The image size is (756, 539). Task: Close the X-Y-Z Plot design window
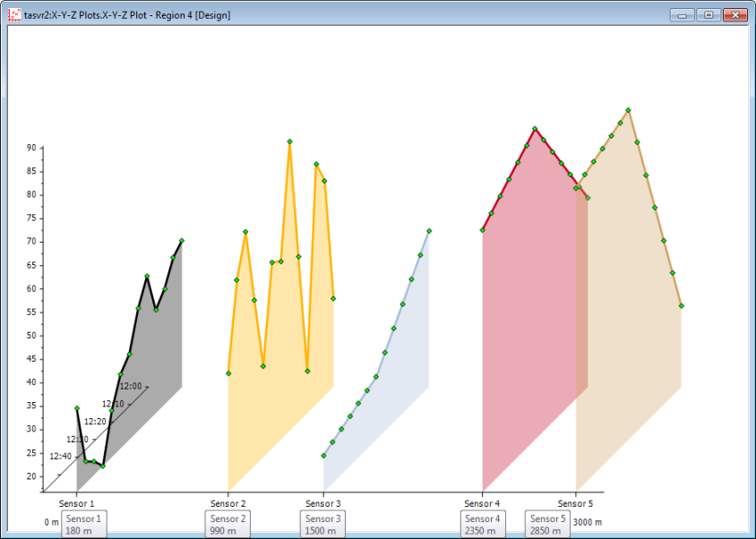coord(735,15)
